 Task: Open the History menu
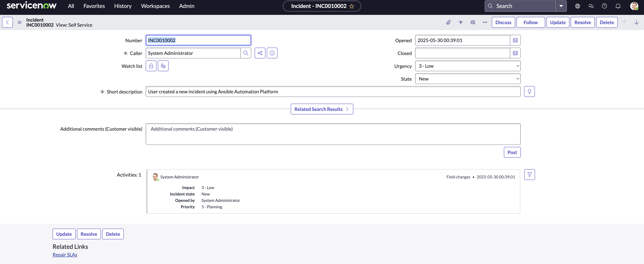click(122, 6)
